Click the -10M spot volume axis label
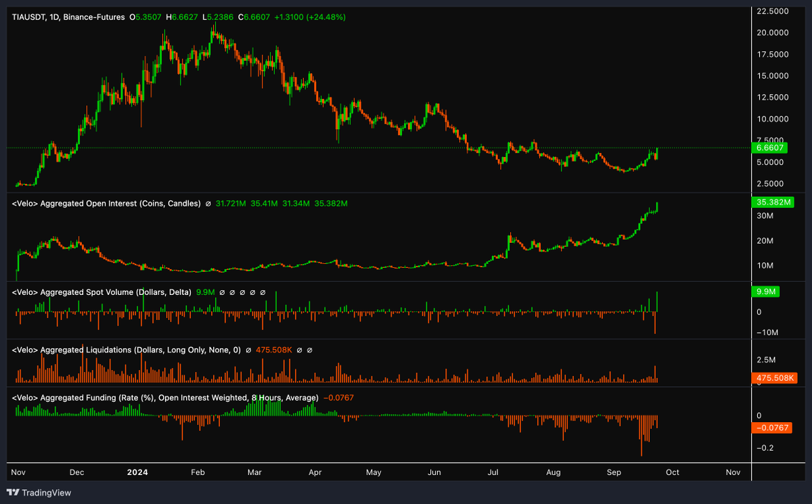Image resolution: width=812 pixels, height=504 pixels. tap(769, 332)
